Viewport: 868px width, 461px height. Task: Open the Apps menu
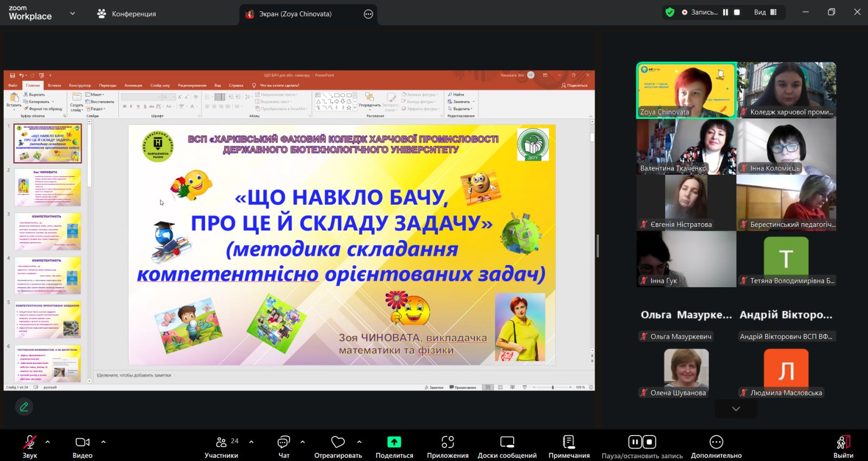447,447
